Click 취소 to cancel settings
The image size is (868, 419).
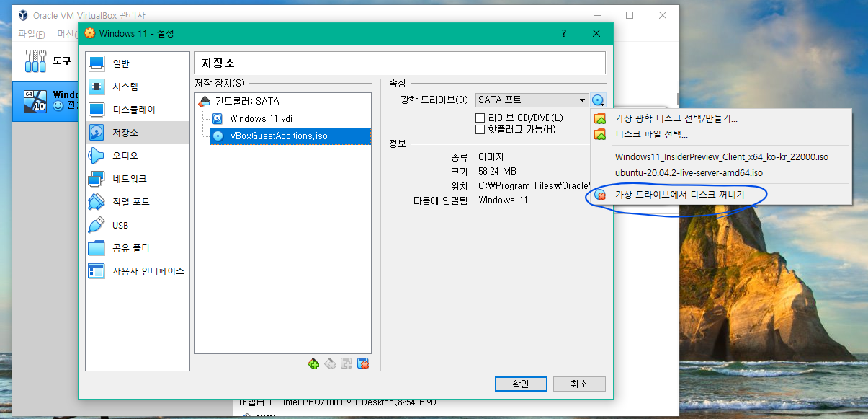point(579,384)
